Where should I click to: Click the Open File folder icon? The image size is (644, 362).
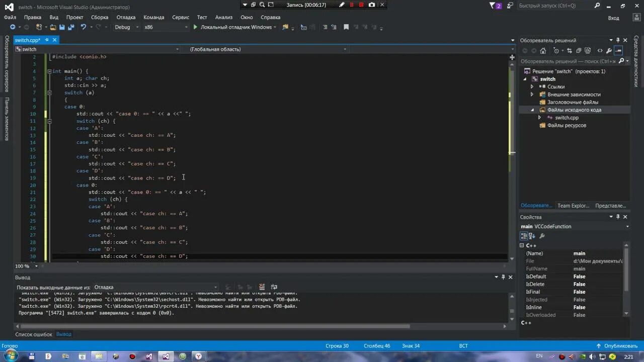point(53,27)
